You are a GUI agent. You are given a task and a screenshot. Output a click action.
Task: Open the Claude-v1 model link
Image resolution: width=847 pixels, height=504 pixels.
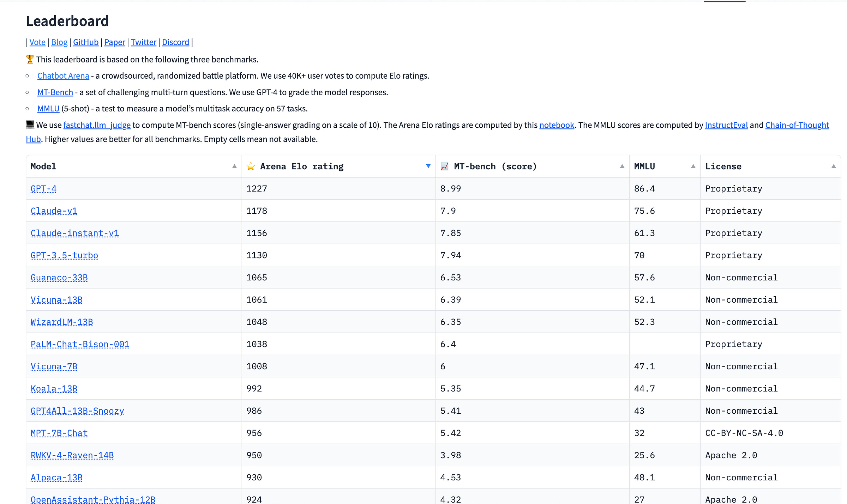(x=54, y=211)
